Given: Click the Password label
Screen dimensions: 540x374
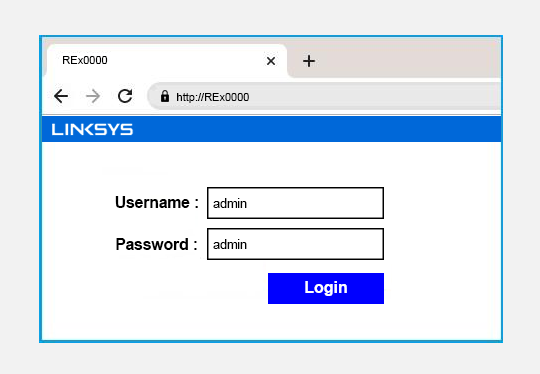Looking at the screenshot, I should pyautogui.click(x=157, y=244).
